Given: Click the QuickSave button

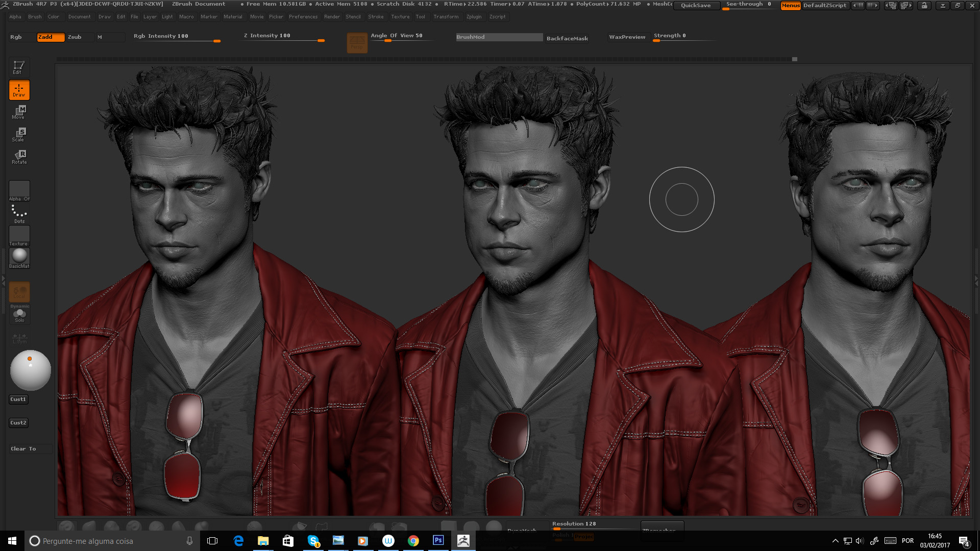Looking at the screenshot, I should (x=696, y=6).
